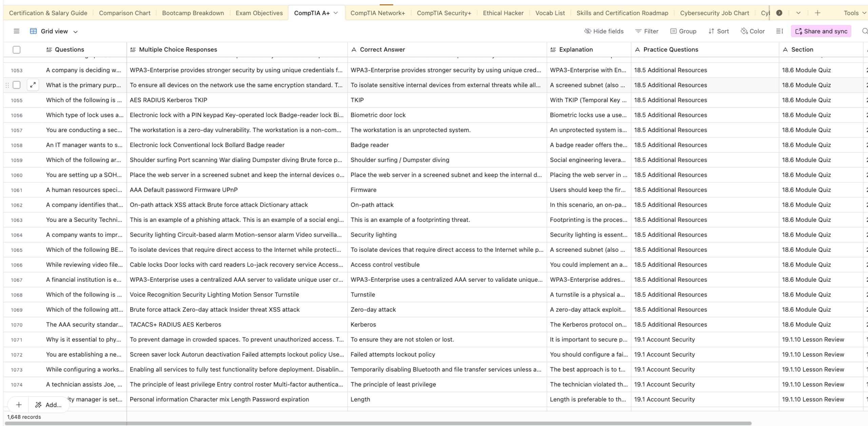Switch to the CompTIA Network+ tab
This screenshot has width=868, height=426.
click(377, 13)
